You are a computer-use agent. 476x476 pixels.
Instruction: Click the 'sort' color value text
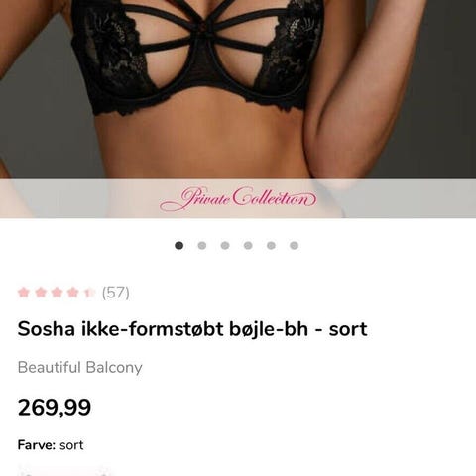coord(71,445)
